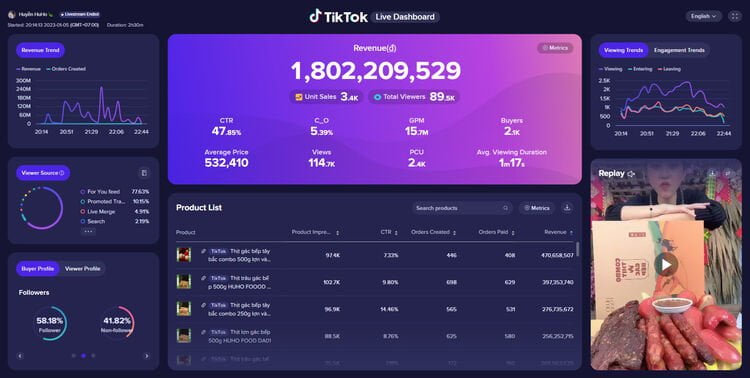The image size is (750, 378).
Task: Select the revenue value 1,802,209,529
Action: coord(375,71)
